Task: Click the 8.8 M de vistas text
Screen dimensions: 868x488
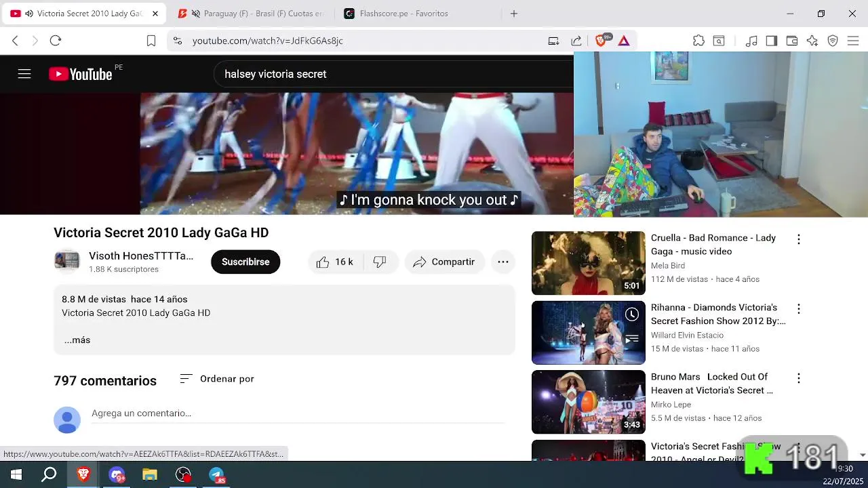Action: (x=94, y=299)
